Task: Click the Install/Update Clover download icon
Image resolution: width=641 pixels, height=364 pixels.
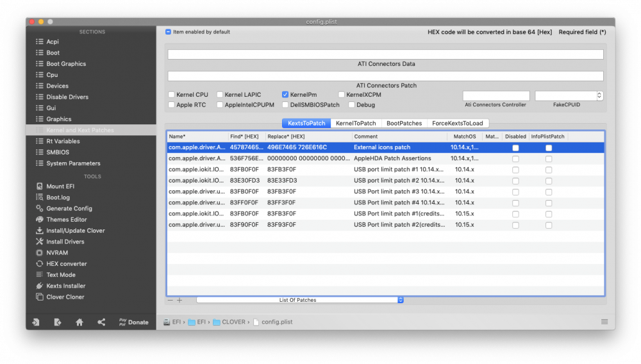Action: click(40, 231)
